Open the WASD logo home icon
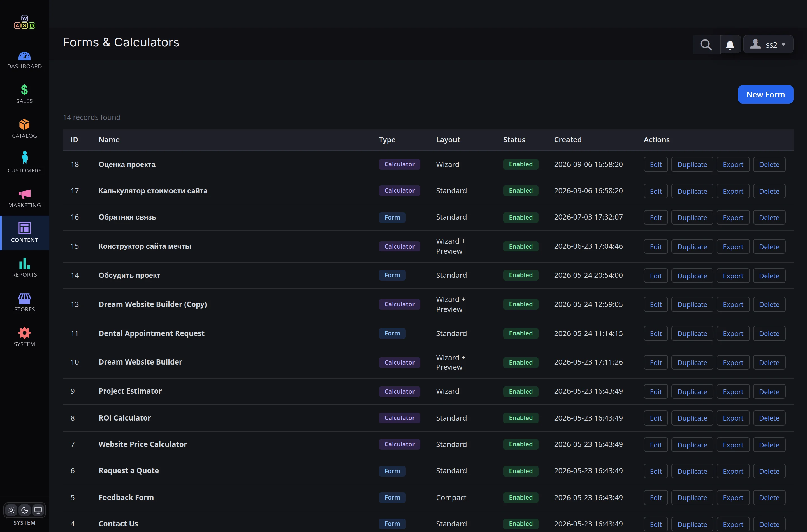 click(24, 22)
